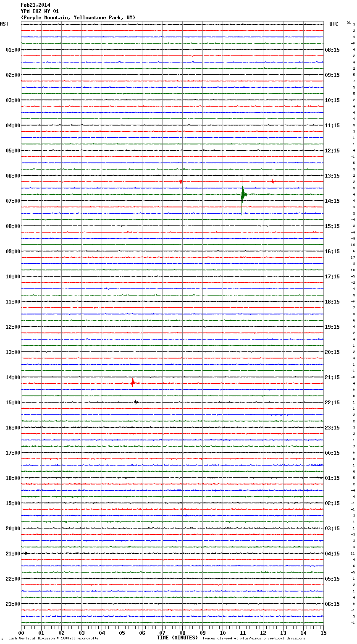Click the black event on the 15:00 trace
Screen dimensions: 357x644
136,402
